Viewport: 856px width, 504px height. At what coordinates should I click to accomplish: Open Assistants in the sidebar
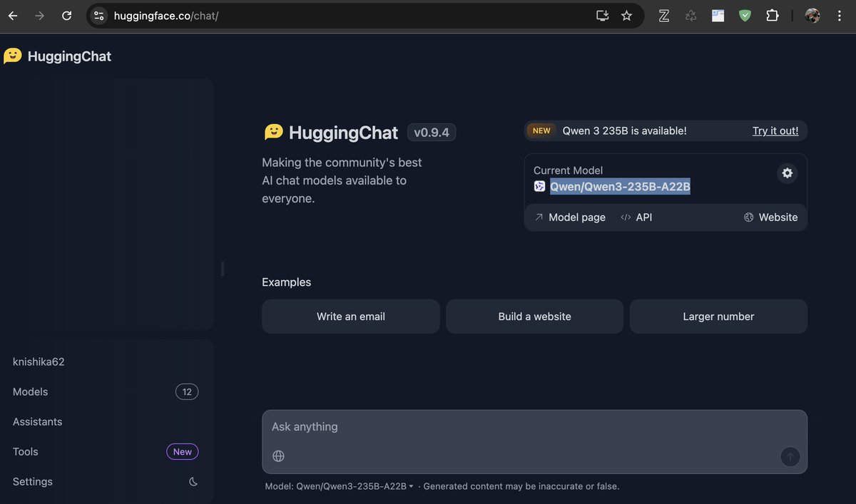106,422
